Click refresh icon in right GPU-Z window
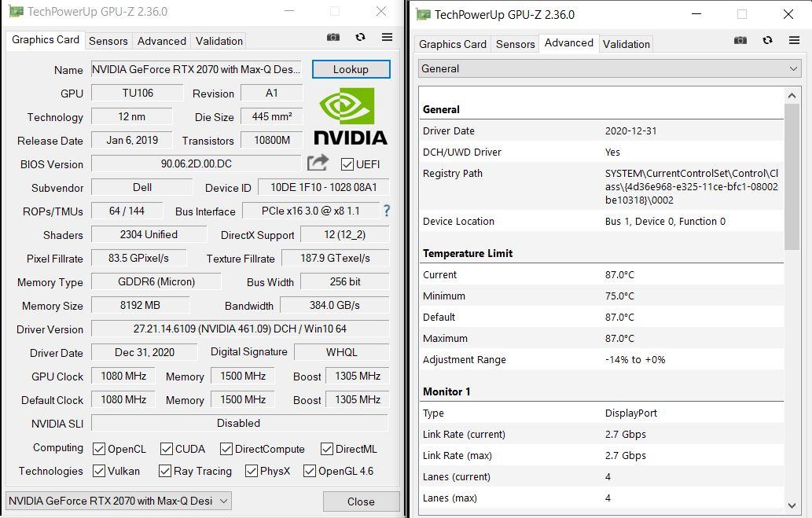The image size is (812, 518). 767,40
